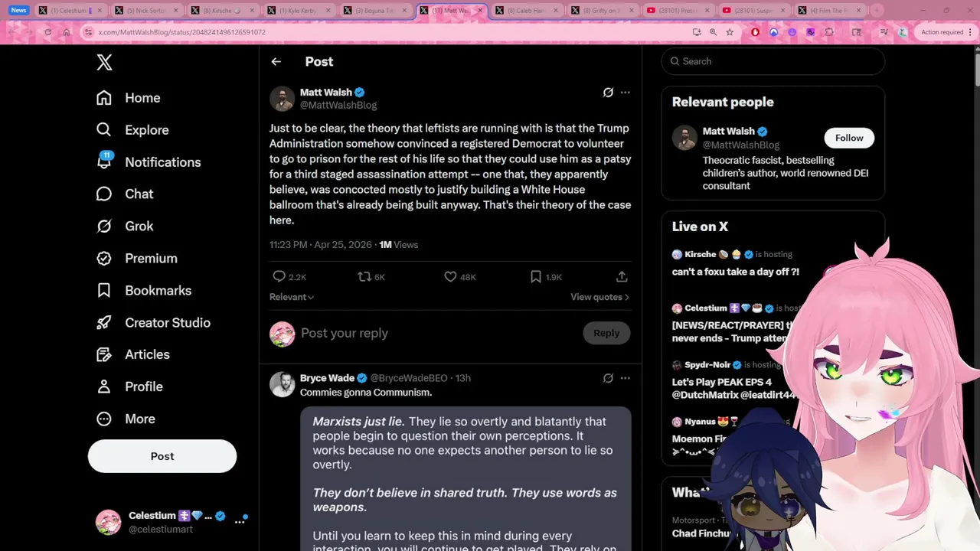The height and width of the screenshot is (551, 980).
Task: Click the red extension icon in toolbar
Action: click(755, 32)
